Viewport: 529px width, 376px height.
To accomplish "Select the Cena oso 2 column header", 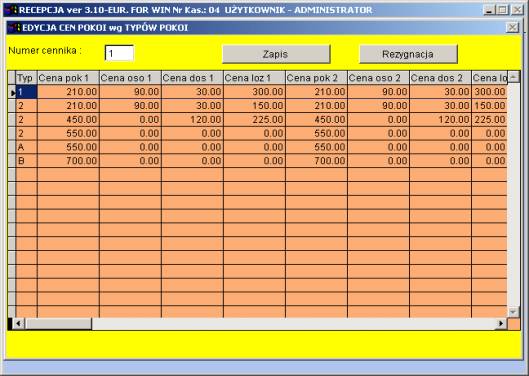I will pos(379,78).
